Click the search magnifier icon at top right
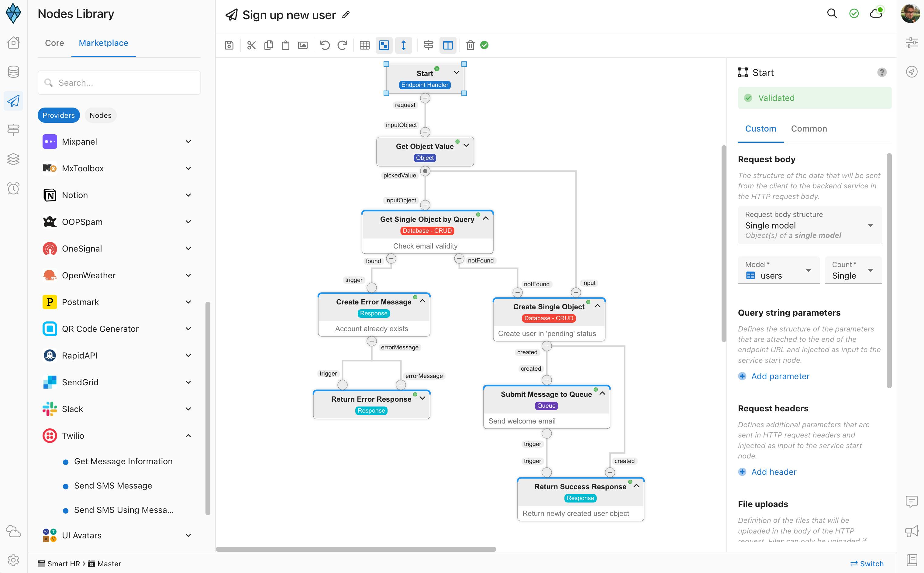The height and width of the screenshot is (573, 924). tap(832, 14)
